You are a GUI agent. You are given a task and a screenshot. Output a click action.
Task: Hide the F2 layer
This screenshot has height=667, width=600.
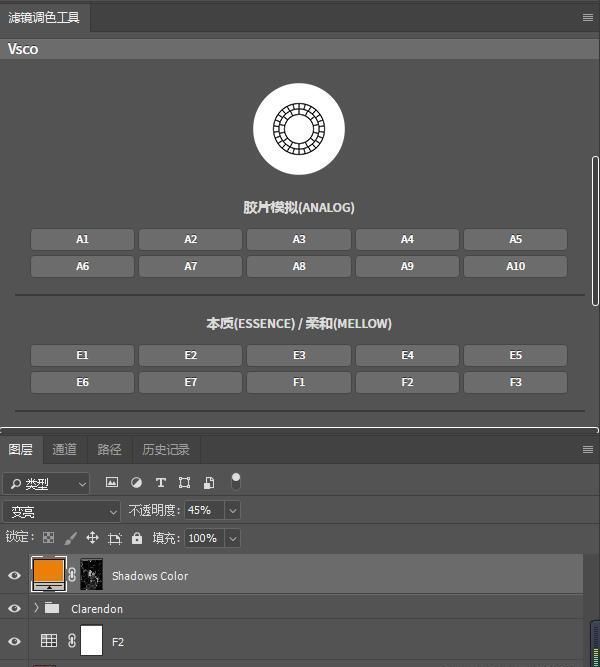click(x=14, y=641)
